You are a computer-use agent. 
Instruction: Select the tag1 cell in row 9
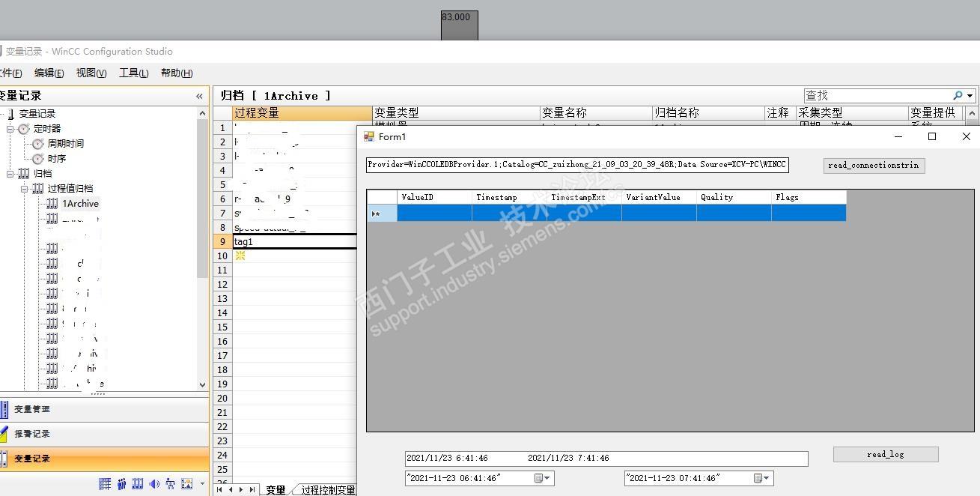[295, 241]
